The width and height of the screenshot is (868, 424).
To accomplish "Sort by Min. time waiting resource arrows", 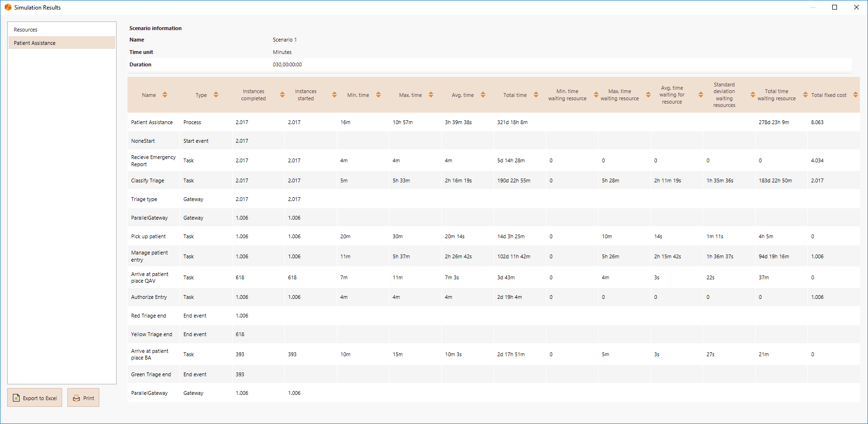I will point(596,95).
